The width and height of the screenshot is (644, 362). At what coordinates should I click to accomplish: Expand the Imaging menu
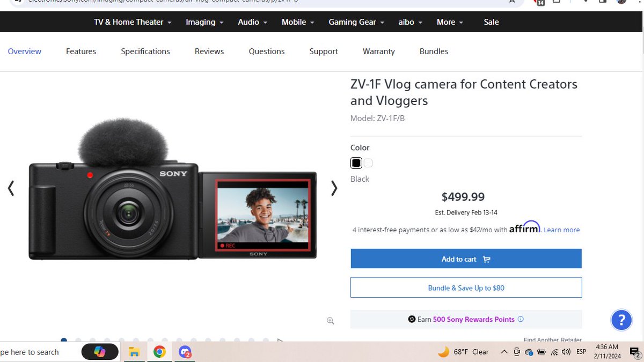coord(204,22)
